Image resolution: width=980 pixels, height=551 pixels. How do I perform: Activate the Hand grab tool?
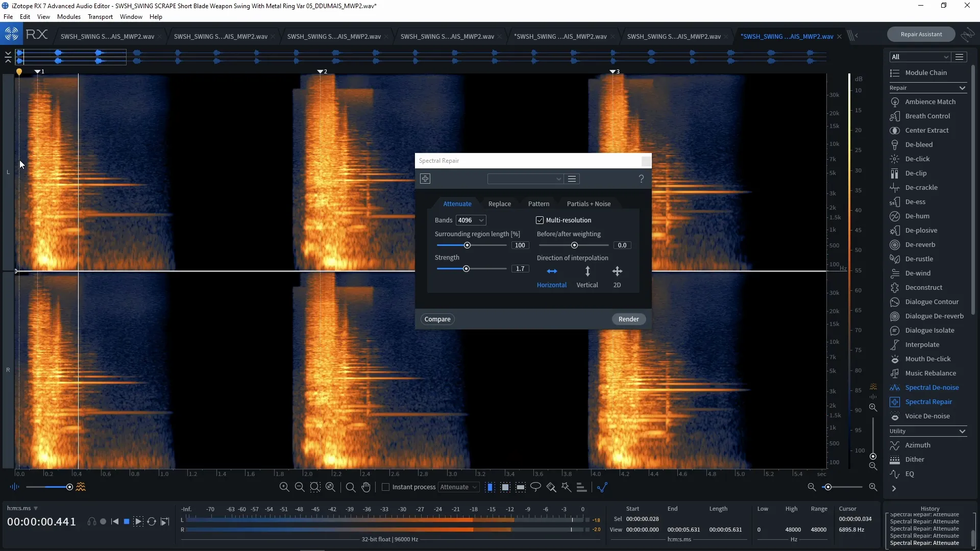pyautogui.click(x=366, y=487)
